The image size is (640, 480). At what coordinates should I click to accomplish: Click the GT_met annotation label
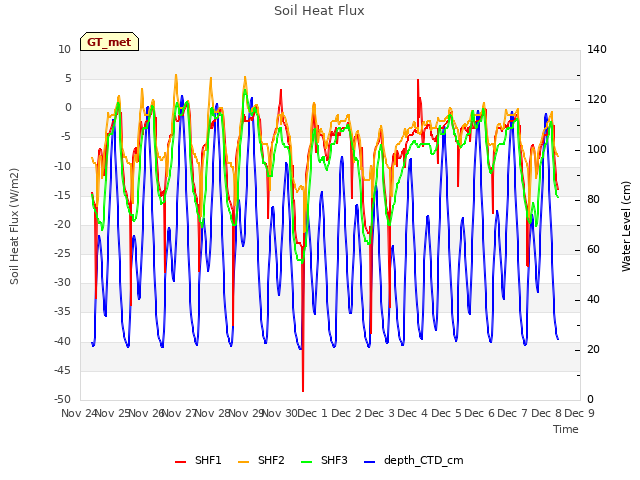[109, 42]
